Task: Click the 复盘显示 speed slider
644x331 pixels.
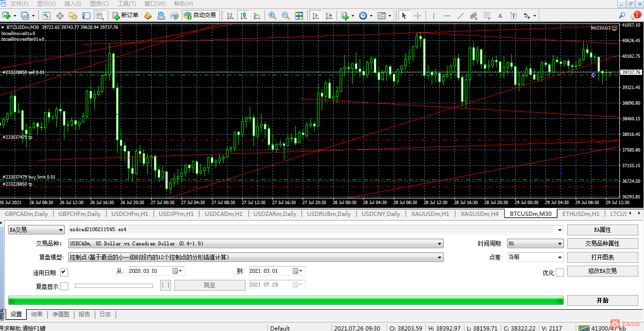Action: (x=114, y=286)
